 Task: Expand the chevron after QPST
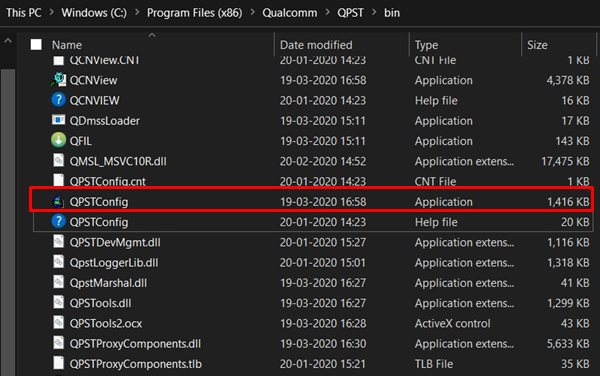pos(374,13)
